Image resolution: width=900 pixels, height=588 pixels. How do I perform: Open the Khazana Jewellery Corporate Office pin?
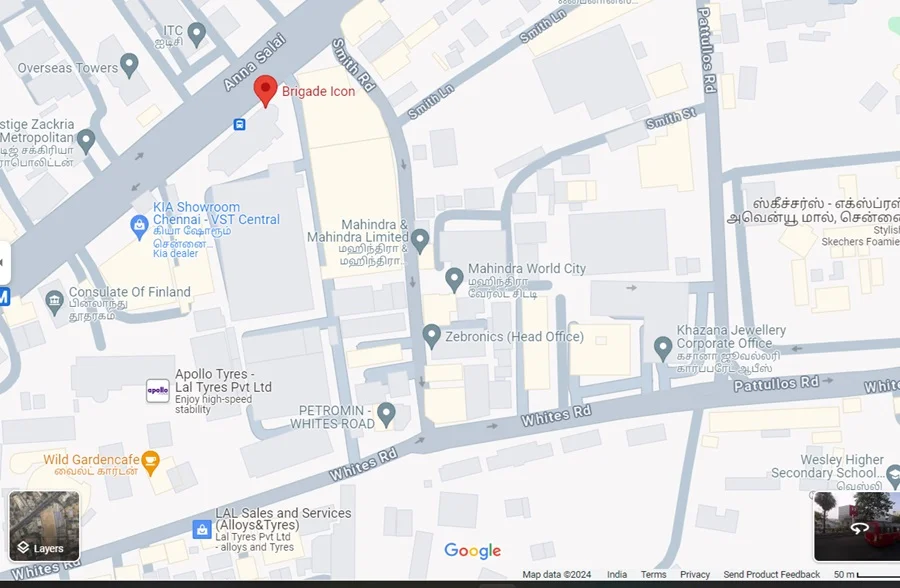tap(663, 349)
